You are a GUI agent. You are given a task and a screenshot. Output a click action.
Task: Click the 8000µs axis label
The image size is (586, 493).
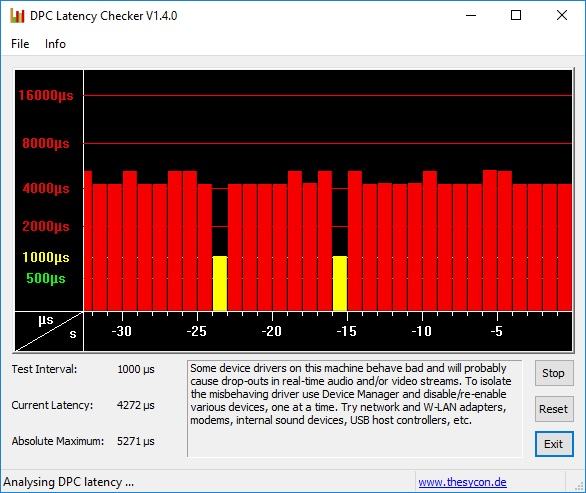[x=46, y=143]
